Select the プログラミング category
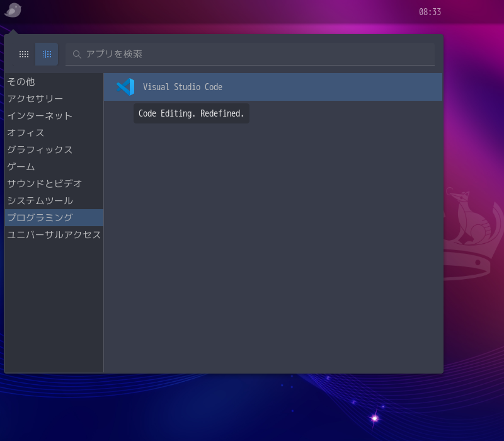The image size is (504, 441). [54, 217]
